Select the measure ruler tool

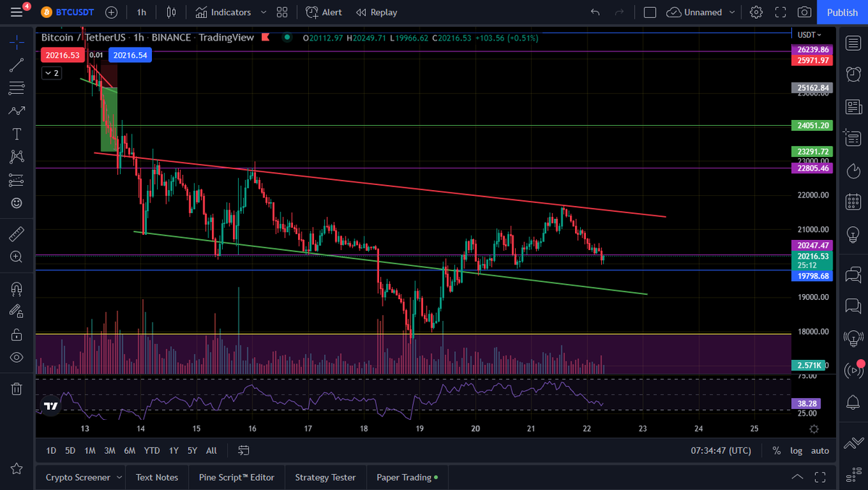click(x=17, y=233)
